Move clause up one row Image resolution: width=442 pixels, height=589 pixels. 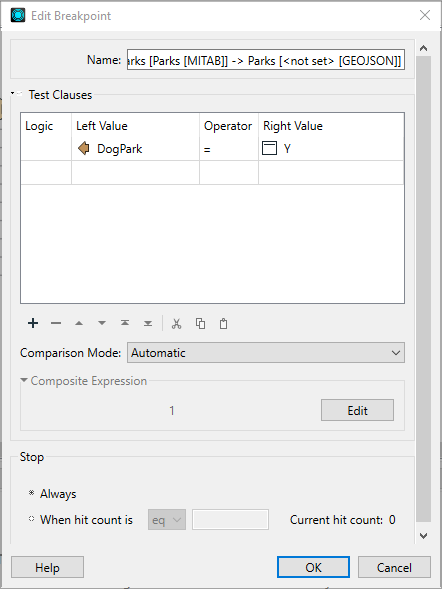pos(79,323)
